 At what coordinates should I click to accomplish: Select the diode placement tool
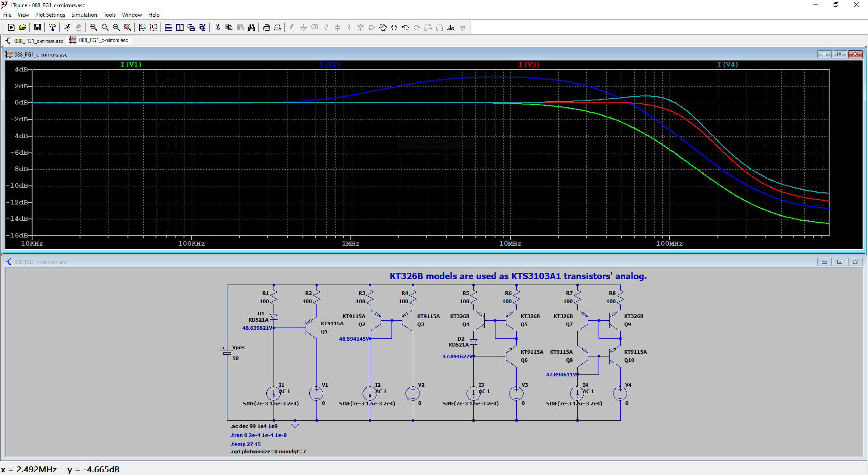[x=360, y=28]
